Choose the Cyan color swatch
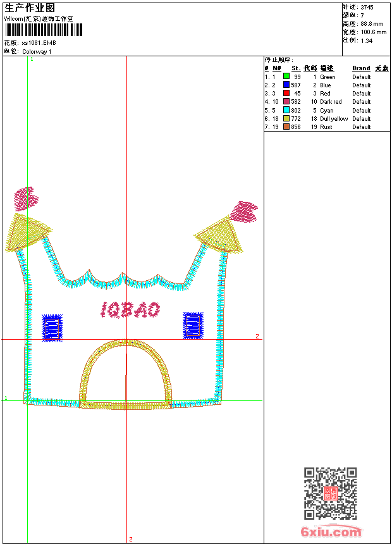The height and width of the screenshot is (544, 392). point(286,110)
